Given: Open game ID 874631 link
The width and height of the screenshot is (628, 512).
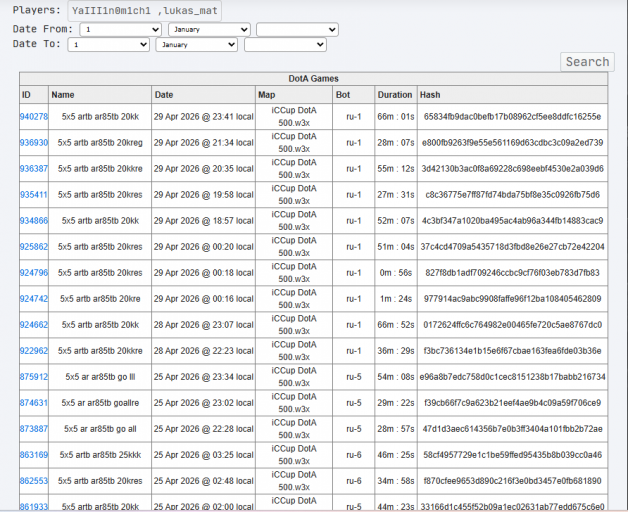Looking at the screenshot, I should [x=34, y=403].
